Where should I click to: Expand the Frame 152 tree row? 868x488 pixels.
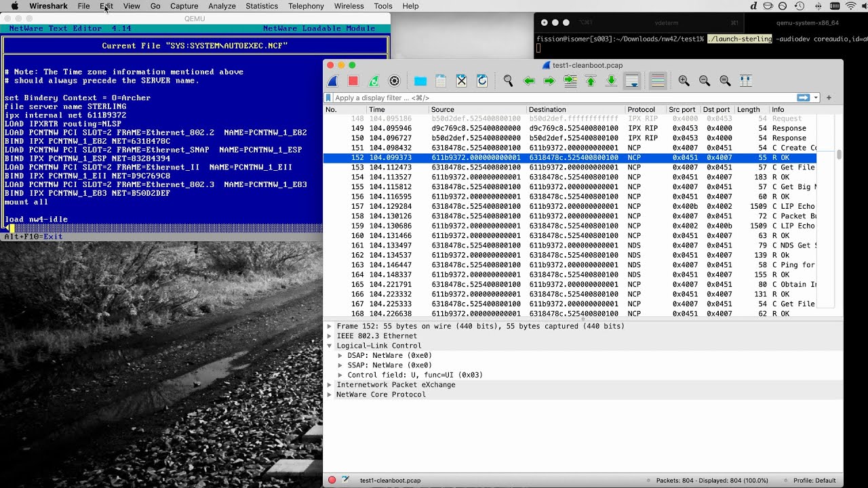(x=330, y=326)
